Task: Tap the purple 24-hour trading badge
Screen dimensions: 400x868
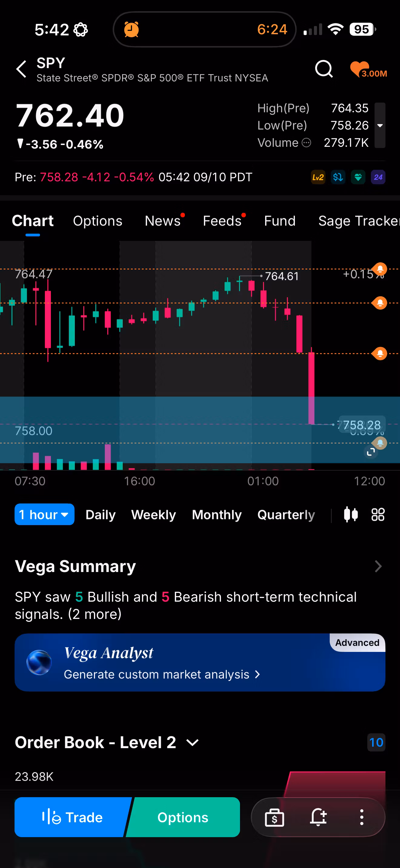Action: pyautogui.click(x=378, y=177)
